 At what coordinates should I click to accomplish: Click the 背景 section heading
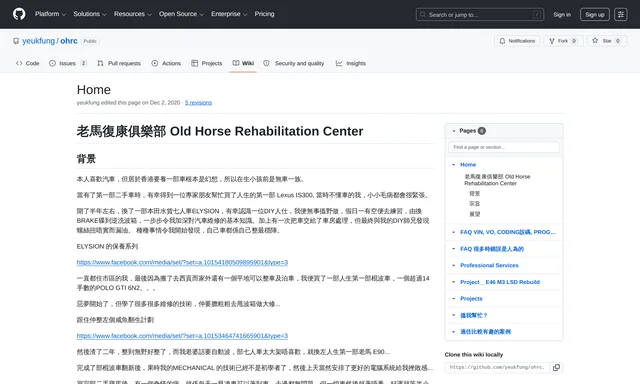[x=86, y=159]
